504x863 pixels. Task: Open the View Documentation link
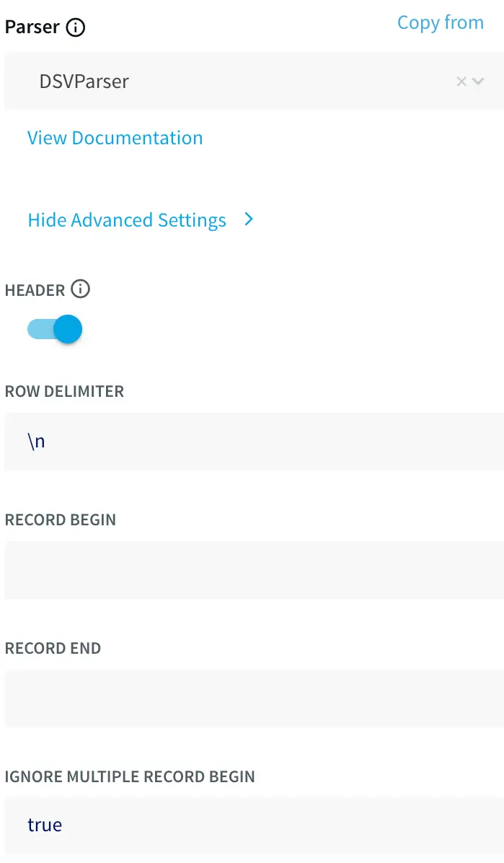[x=115, y=138]
